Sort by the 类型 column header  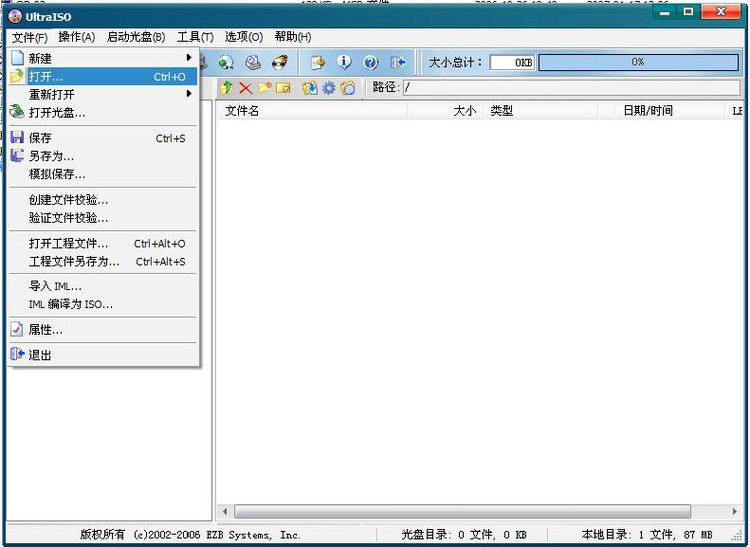[x=540, y=111]
